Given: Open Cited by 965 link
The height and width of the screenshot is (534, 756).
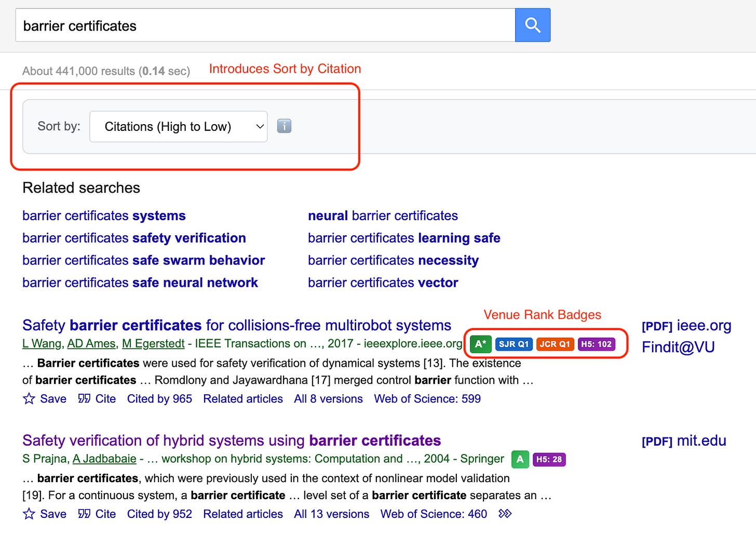Looking at the screenshot, I should point(159,398).
